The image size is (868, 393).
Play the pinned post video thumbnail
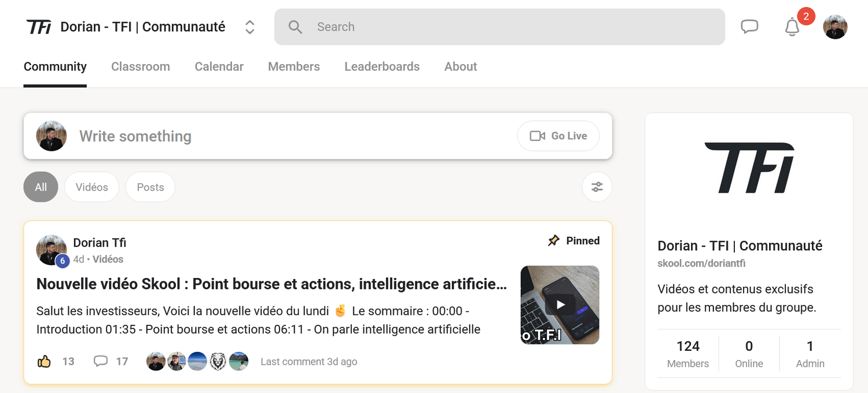[x=560, y=305]
